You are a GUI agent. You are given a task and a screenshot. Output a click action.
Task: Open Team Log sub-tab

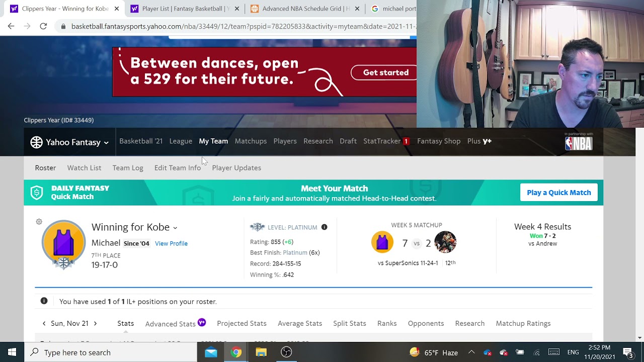(128, 168)
